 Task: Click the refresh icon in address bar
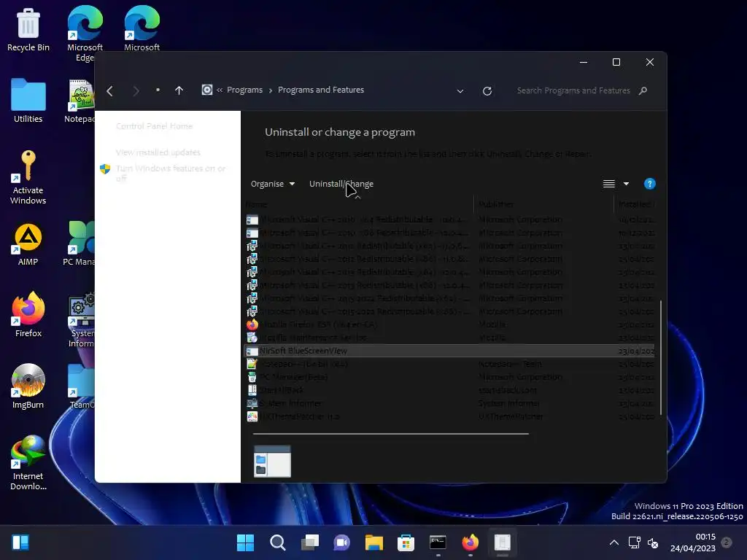click(487, 91)
